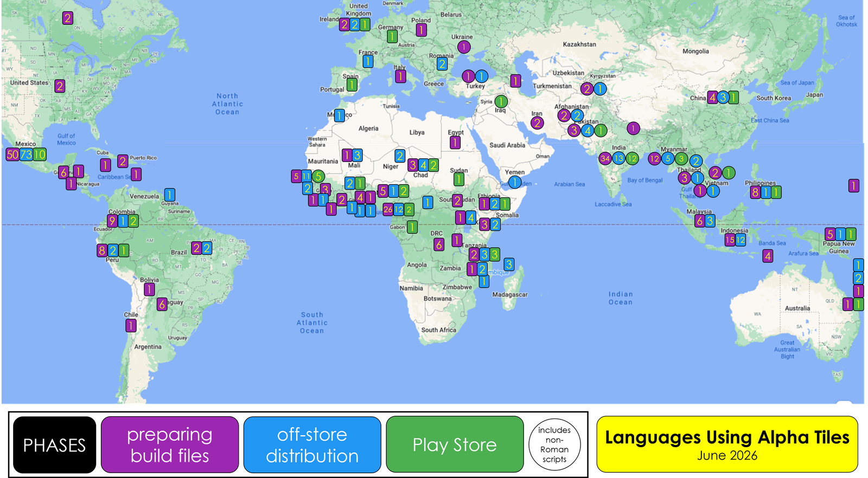The image size is (868, 478).
Task: Select the purple 1 marker in Italy
Action: pos(400,76)
